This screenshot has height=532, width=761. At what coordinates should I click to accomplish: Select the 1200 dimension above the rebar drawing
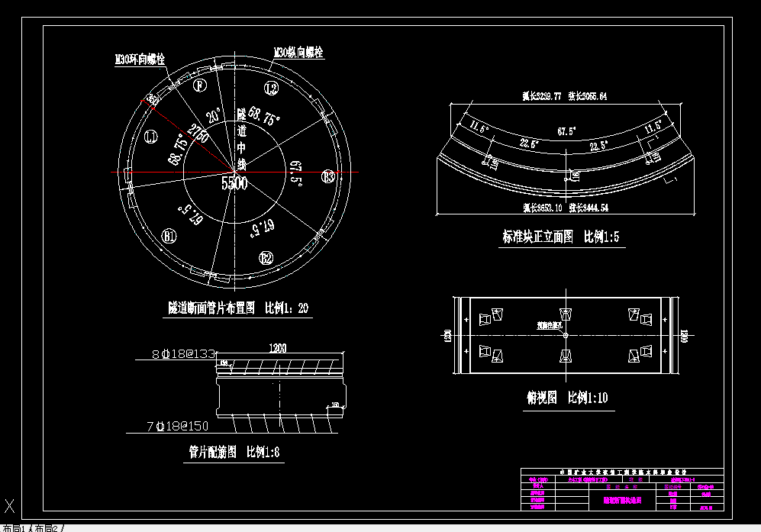278,348
